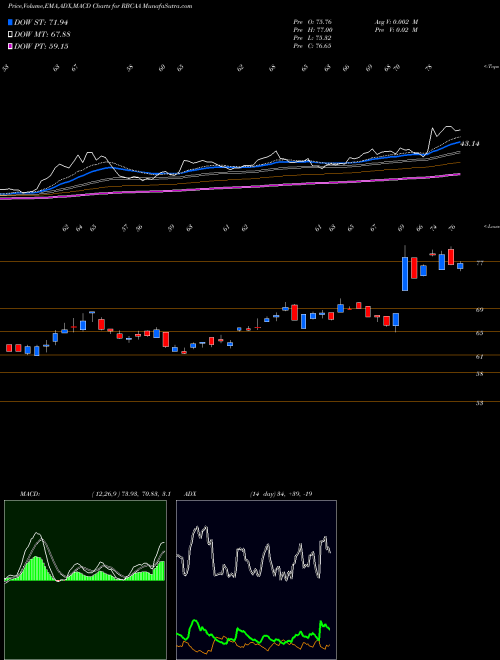Click the blue DOW ST legend swatch

[x=11, y=23]
